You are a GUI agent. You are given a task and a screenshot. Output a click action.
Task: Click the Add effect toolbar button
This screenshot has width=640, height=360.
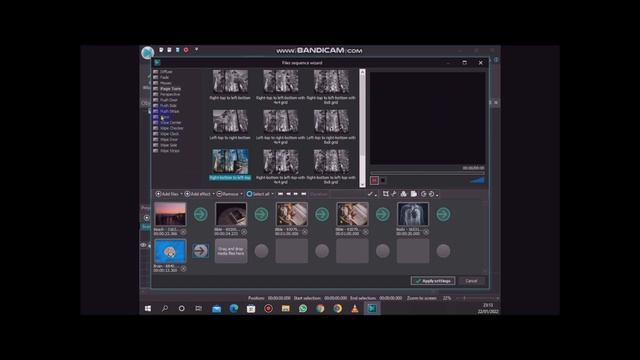pyautogui.click(x=198, y=194)
